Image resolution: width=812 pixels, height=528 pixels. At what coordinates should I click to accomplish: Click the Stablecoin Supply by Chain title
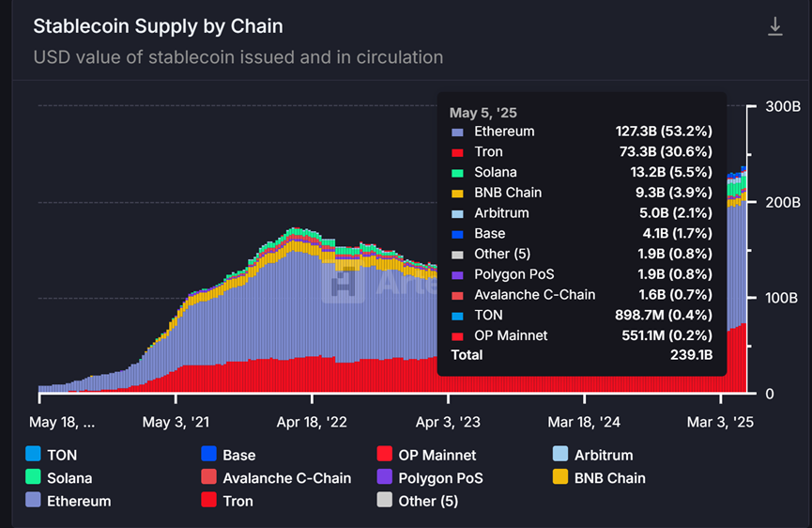[x=158, y=26]
